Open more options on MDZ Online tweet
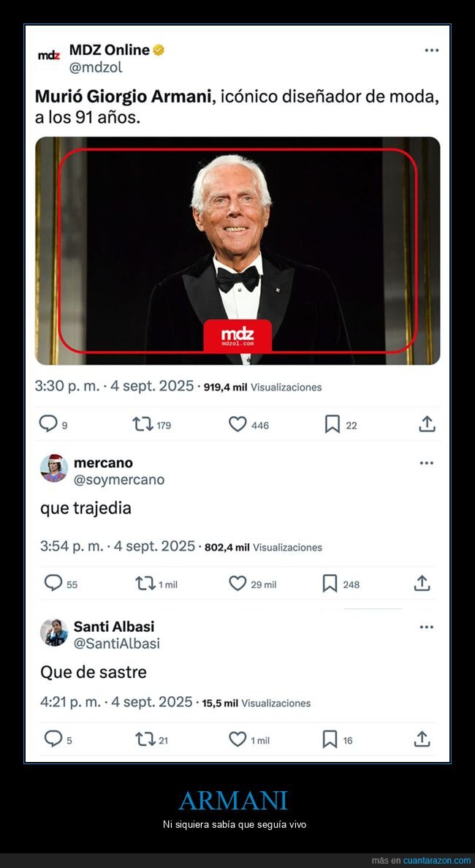Viewport: 475px width, 868px height. (430, 50)
